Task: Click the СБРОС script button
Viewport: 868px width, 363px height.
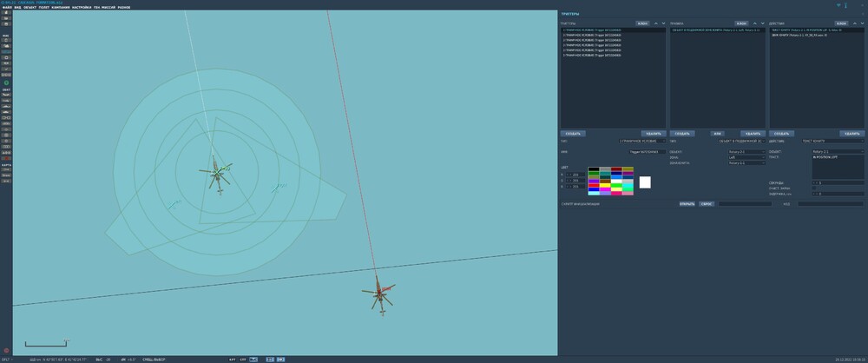Action: 707,204
